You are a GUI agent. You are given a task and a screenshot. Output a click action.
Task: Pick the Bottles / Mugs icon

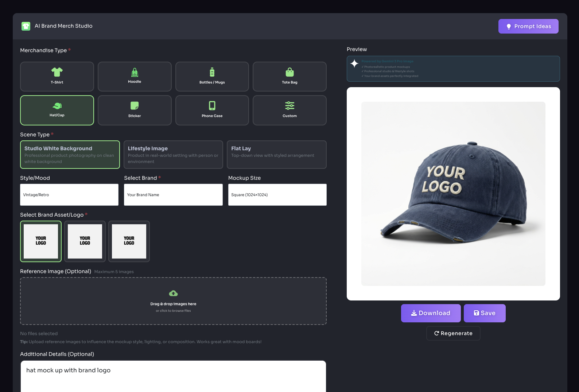[212, 72]
